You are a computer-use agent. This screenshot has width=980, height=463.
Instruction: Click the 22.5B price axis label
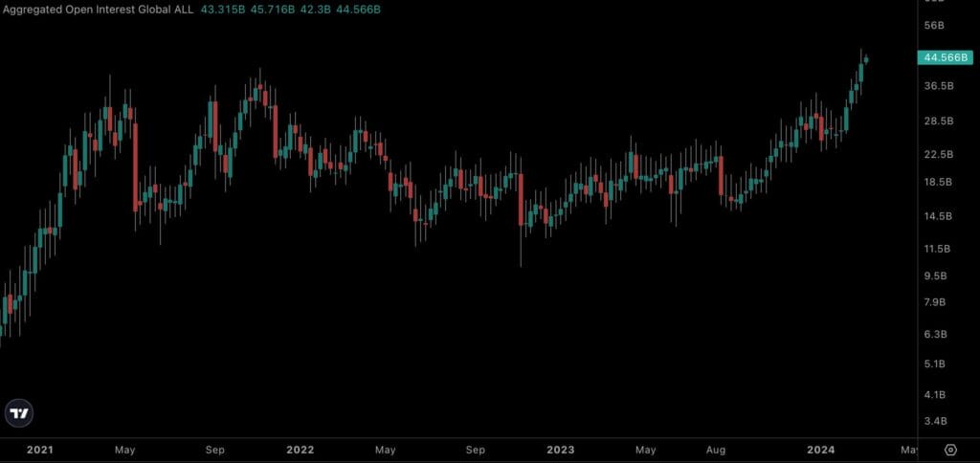pos(938,154)
